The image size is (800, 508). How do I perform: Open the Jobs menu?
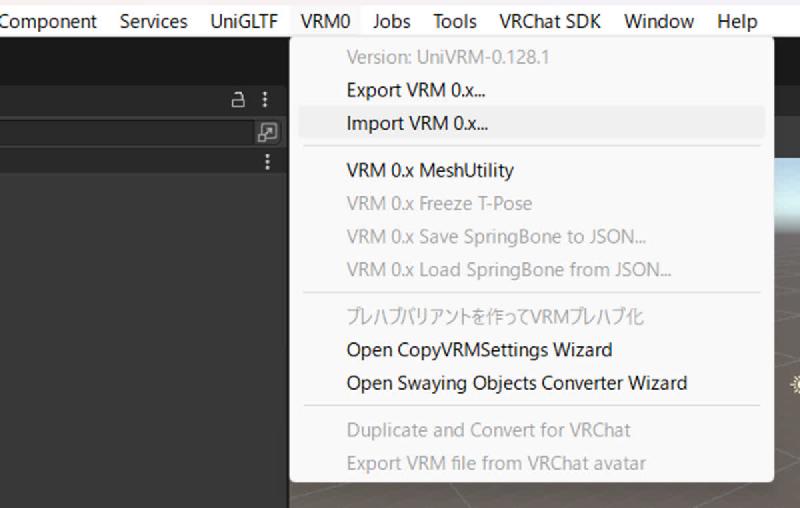point(391,21)
